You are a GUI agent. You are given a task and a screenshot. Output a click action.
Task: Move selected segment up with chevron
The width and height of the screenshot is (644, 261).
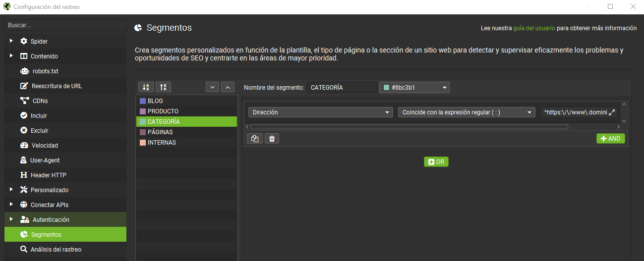[228, 87]
